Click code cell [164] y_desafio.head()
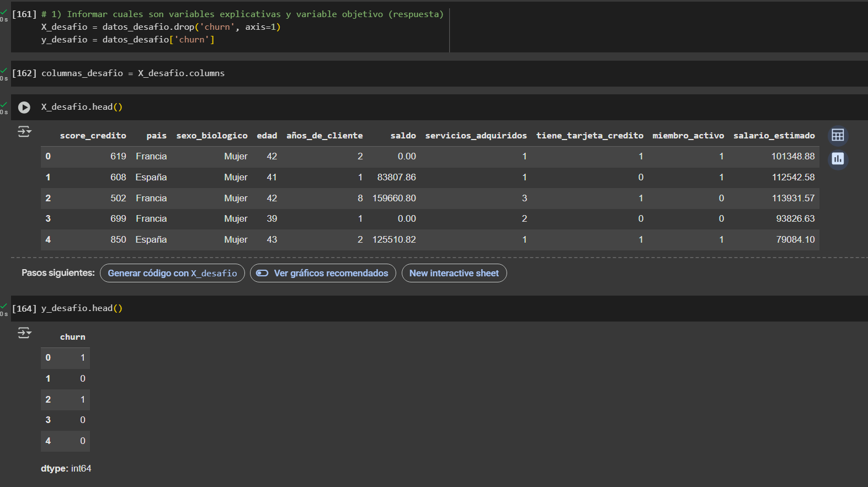This screenshot has height=487, width=868. click(82, 308)
